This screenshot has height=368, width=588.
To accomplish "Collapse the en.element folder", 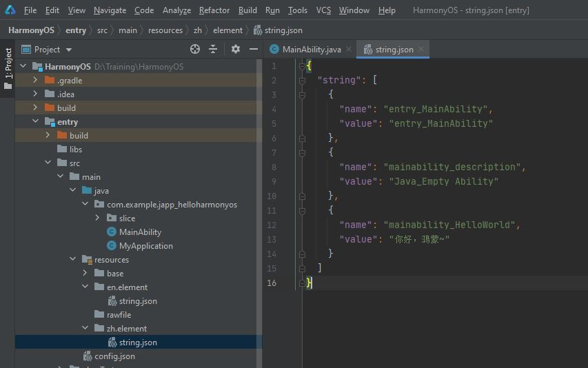I will [x=85, y=287].
